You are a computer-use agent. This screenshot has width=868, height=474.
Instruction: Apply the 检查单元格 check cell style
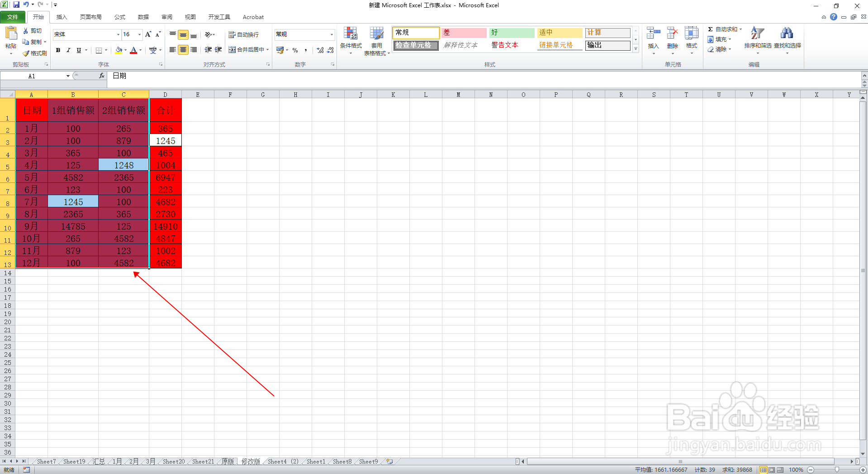416,45
